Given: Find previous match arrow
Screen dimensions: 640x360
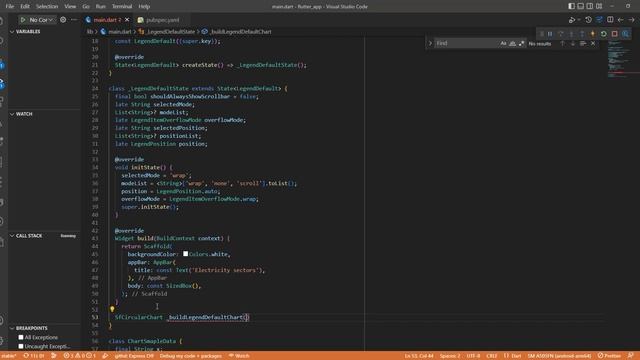Looking at the screenshot, I should tap(562, 43).
